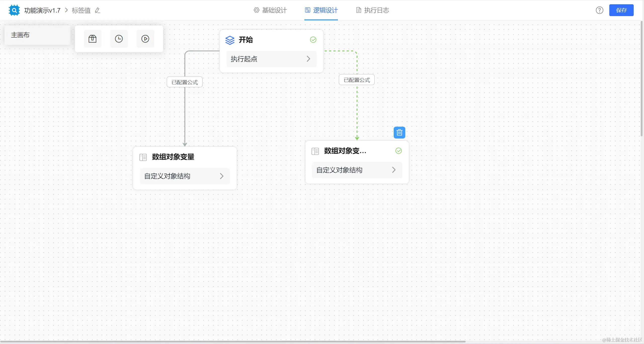Click the blue trash delete icon
Viewport: 644px width, 344px height.
[399, 132]
